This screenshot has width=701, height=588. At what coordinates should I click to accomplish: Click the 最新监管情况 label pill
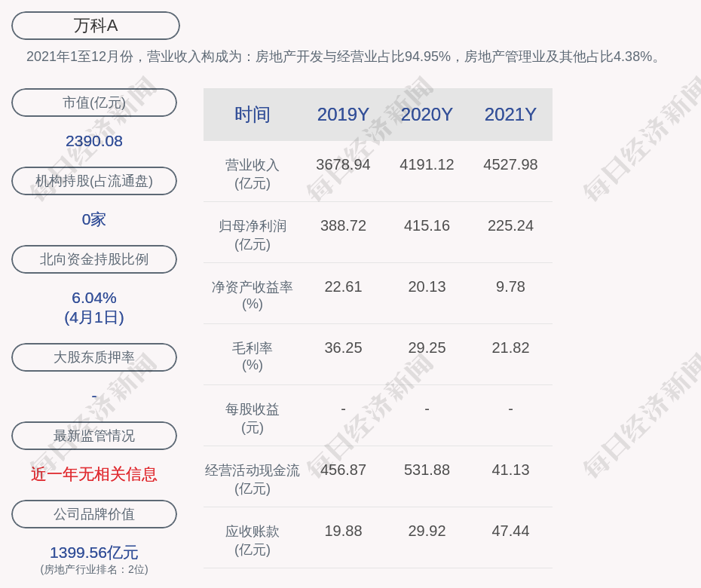[94, 436]
